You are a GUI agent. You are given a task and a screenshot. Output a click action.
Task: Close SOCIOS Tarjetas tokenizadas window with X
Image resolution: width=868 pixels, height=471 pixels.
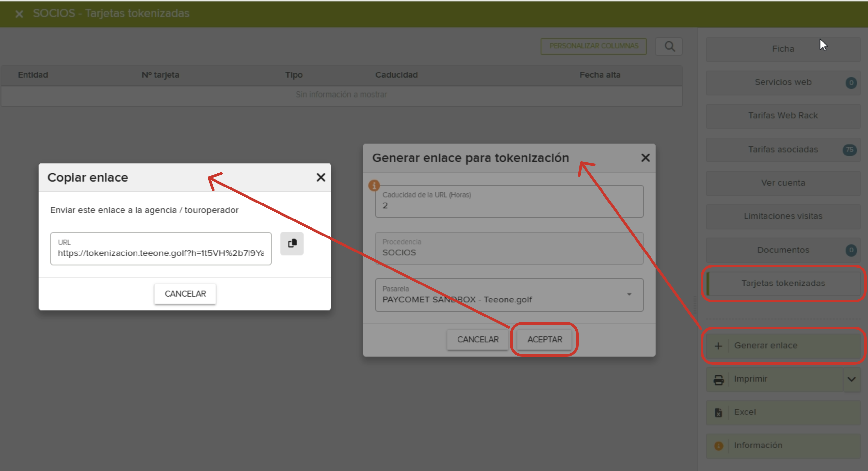coord(19,14)
